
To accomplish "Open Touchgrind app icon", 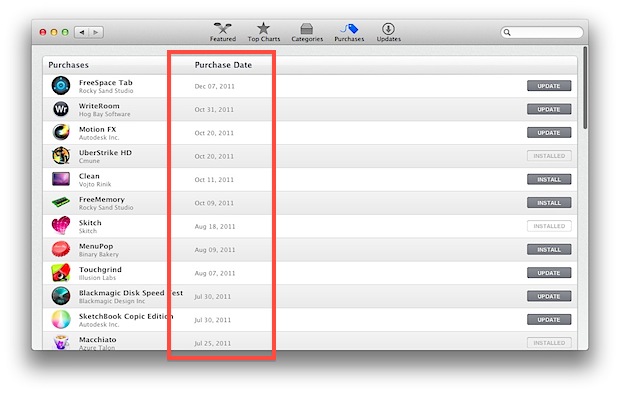I will tap(61, 273).
